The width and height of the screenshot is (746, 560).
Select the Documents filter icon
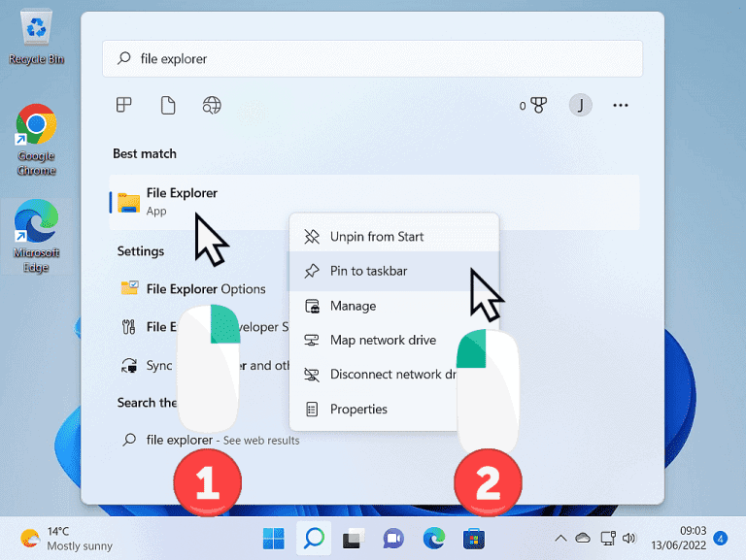pyautogui.click(x=168, y=105)
